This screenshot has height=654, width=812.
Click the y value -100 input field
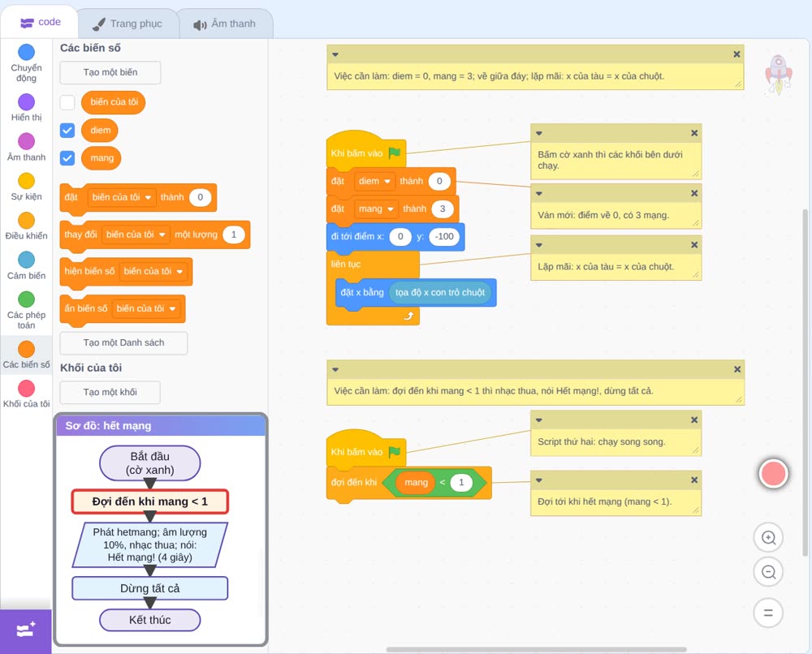[x=444, y=236]
